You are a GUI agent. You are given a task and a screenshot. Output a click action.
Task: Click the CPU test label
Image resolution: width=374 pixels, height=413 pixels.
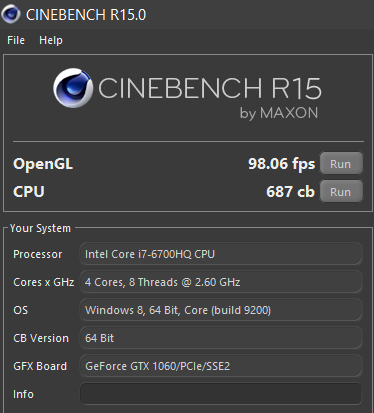tap(29, 192)
